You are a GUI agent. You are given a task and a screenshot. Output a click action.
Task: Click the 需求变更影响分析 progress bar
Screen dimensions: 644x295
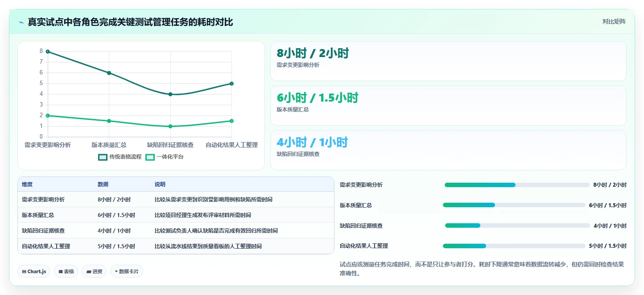[x=517, y=185]
